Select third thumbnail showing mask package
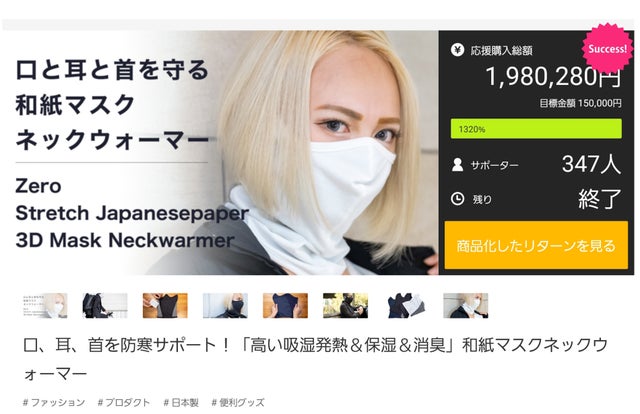 165,305
